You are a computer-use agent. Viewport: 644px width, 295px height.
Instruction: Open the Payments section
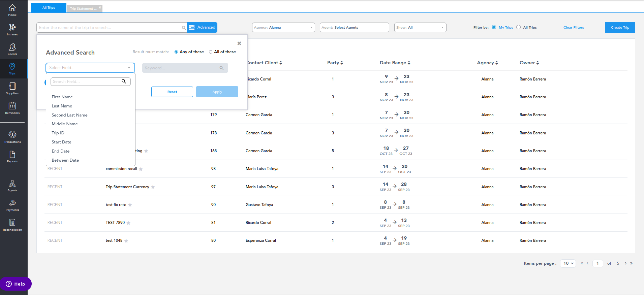coord(12,205)
